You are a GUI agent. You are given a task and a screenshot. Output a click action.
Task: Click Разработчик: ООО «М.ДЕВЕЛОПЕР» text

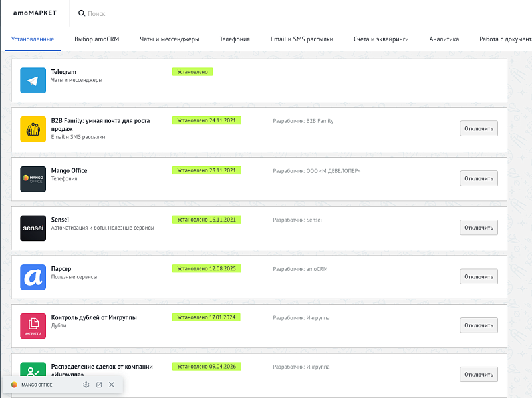pyautogui.click(x=317, y=171)
